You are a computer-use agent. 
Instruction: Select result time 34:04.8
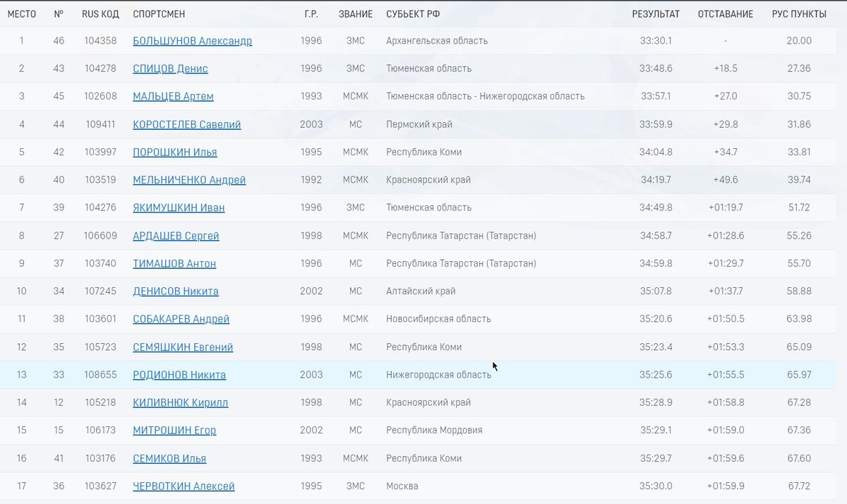click(x=656, y=152)
